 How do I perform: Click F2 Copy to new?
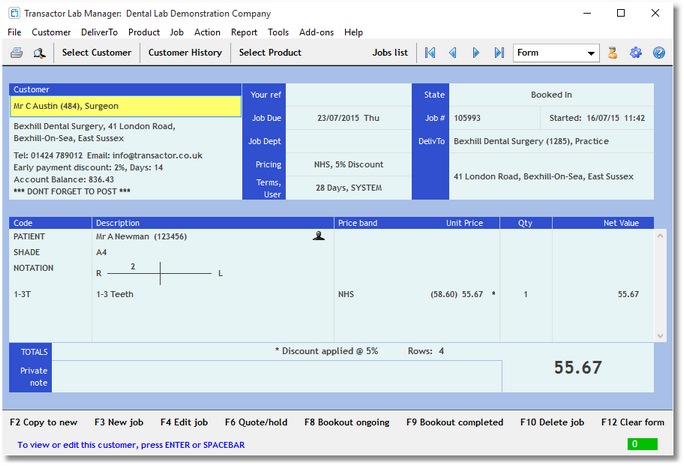[x=44, y=422]
